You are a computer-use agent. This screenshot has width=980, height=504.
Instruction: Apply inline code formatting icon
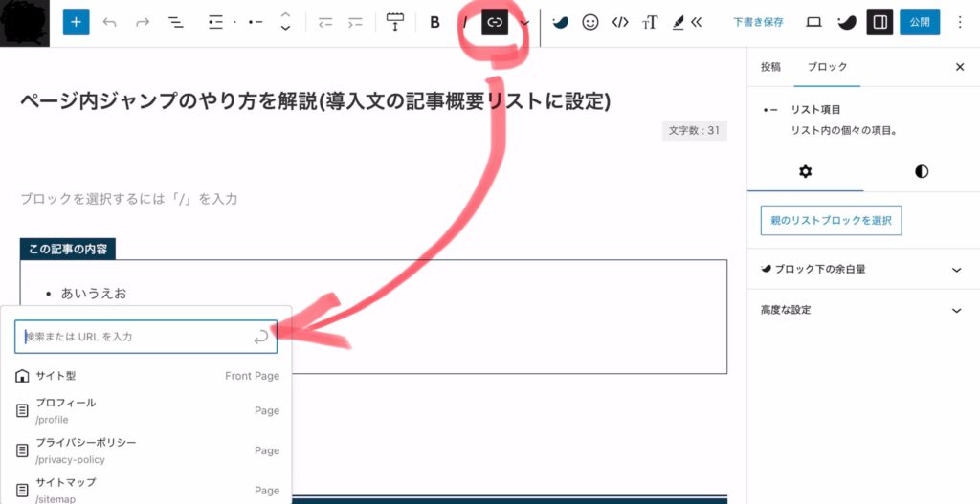(x=620, y=22)
